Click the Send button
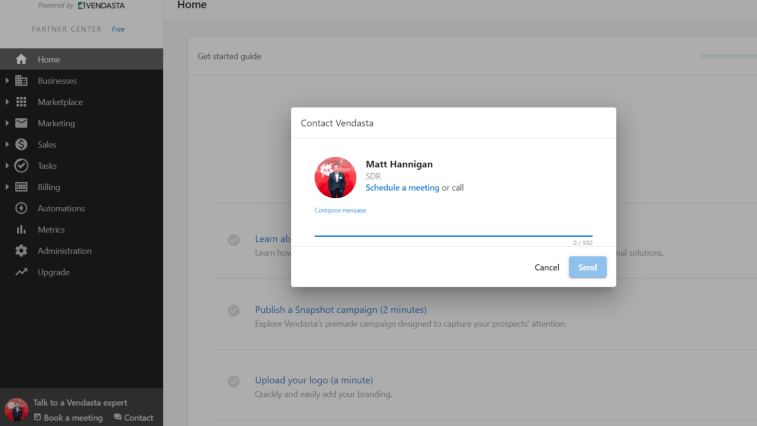757x426 pixels. pyautogui.click(x=588, y=267)
